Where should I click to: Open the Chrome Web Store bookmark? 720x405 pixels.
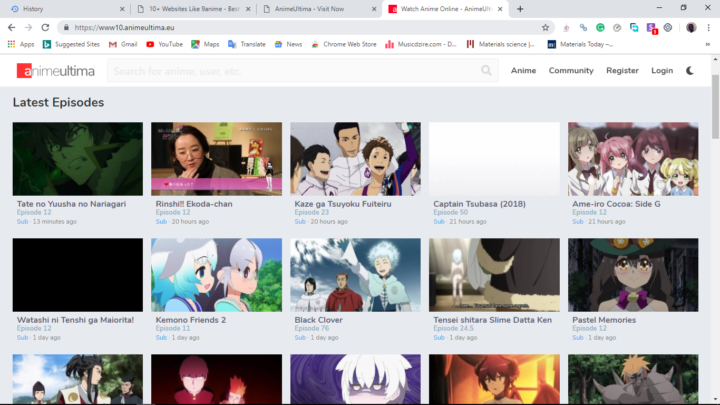coord(344,45)
